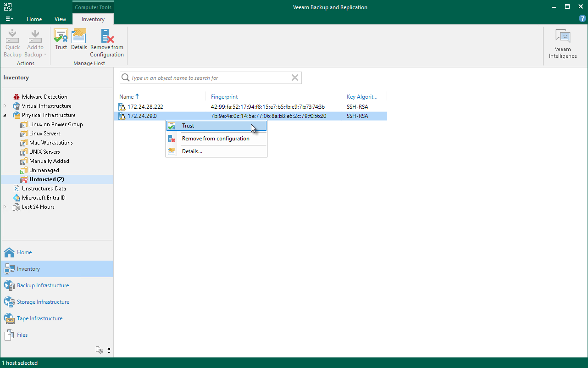Click the Veeam app icon in title bar

tap(8, 7)
